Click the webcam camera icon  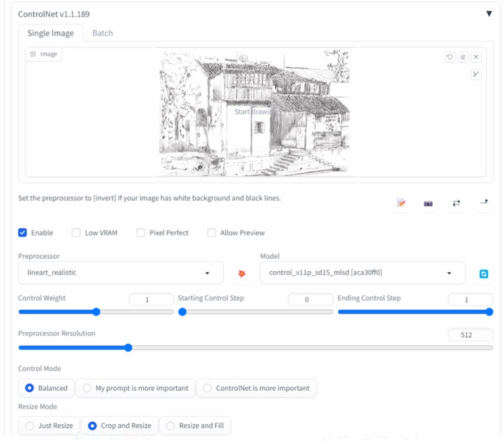(x=428, y=203)
